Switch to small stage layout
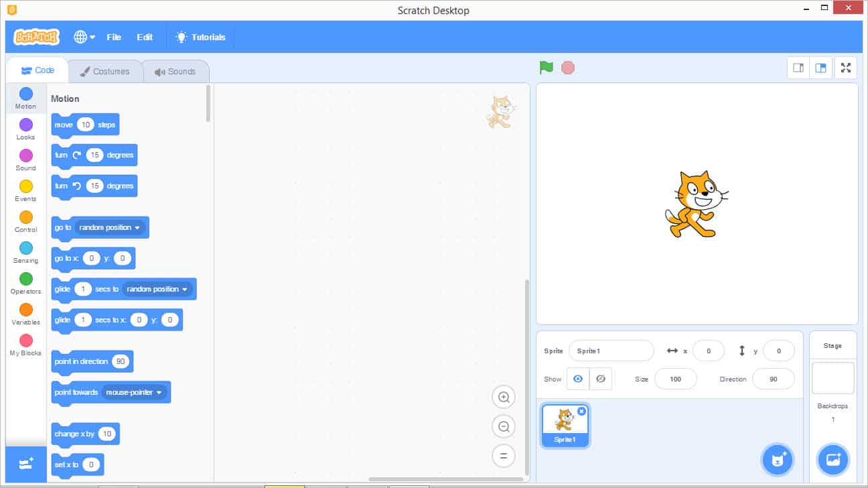The image size is (868, 488). click(x=798, y=68)
